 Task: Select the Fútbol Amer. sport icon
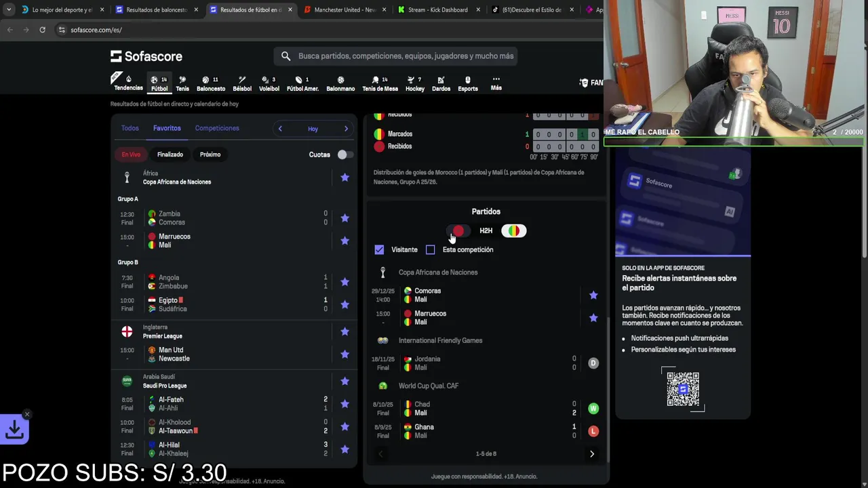pyautogui.click(x=302, y=83)
